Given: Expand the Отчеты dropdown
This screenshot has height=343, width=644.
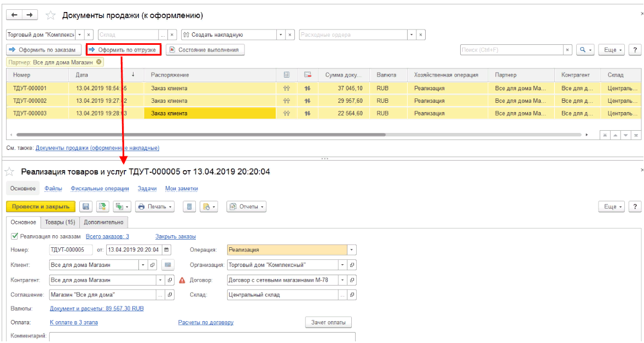Looking at the screenshot, I should click(x=246, y=207).
